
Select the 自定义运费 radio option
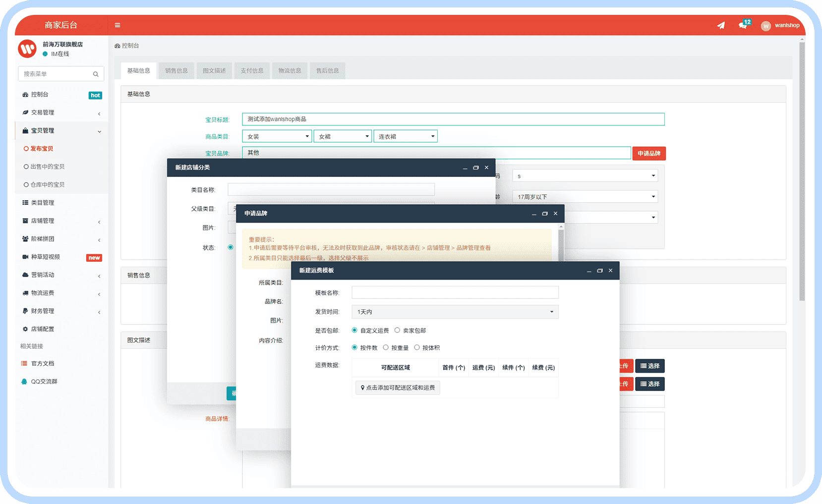[x=354, y=330]
